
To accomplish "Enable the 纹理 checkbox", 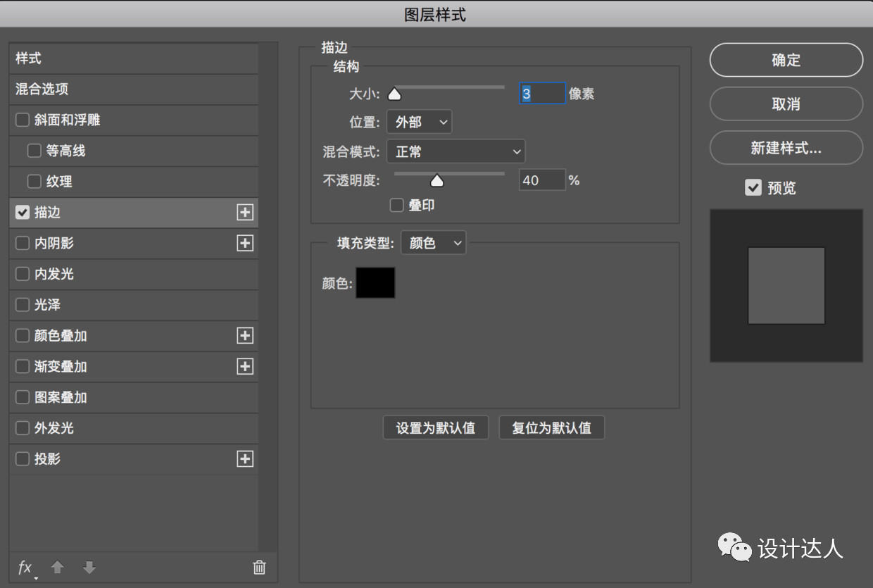I will pos(34,182).
